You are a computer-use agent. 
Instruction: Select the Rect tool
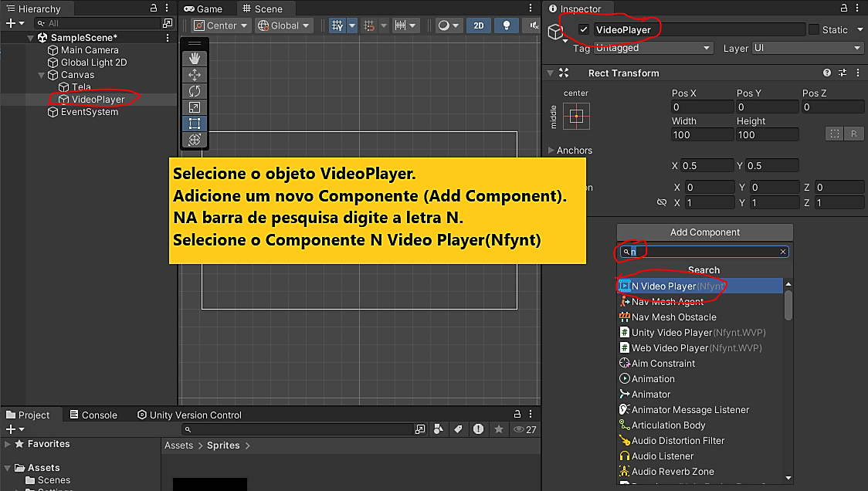(x=195, y=123)
